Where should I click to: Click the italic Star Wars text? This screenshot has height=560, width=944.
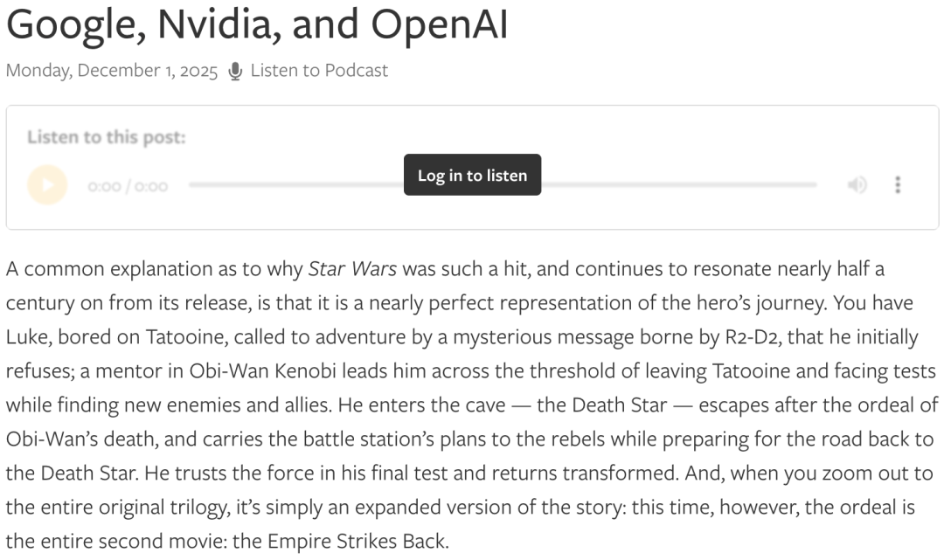(x=352, y=268)
